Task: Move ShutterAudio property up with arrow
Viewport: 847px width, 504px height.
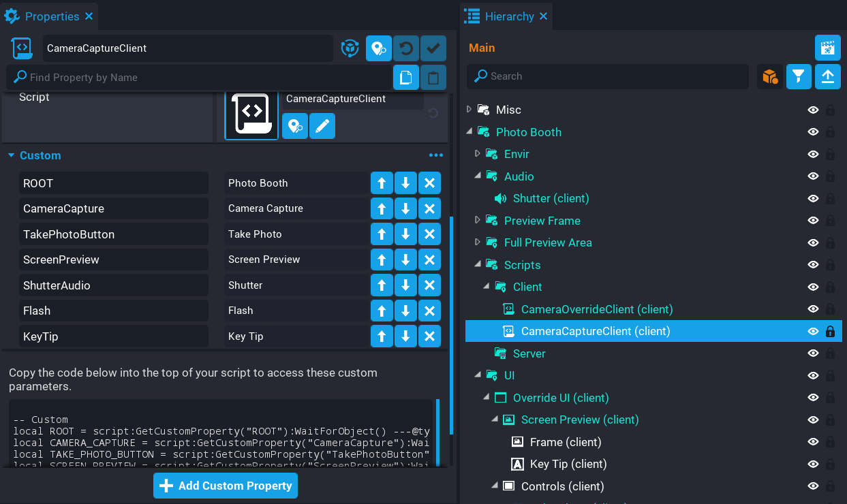Action: click(x=382, y=285)
